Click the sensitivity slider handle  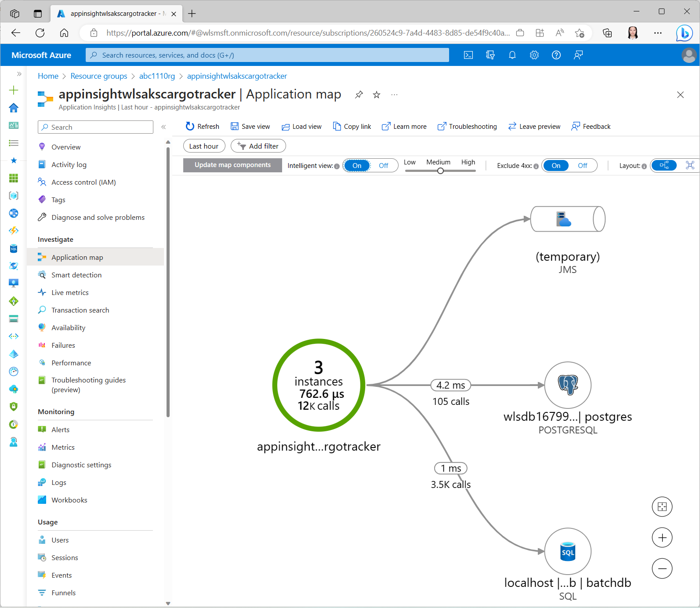pyautogui.click(x=440, y=171)
